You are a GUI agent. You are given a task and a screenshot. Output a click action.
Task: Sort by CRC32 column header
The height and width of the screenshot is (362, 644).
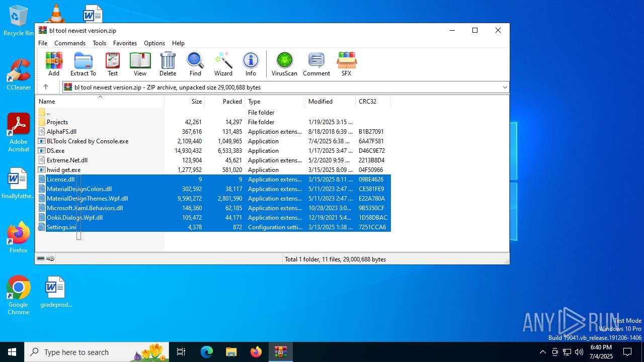pos(373,102)
